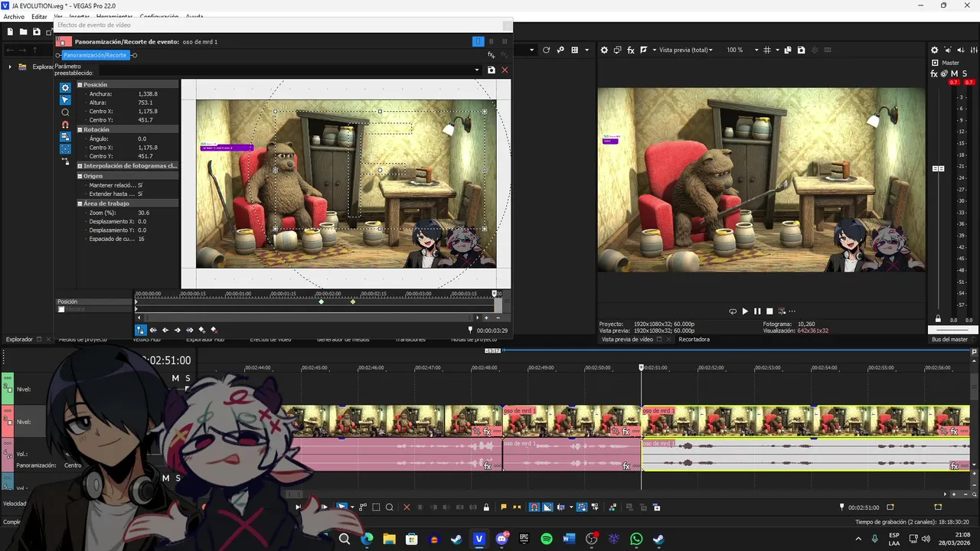Open Pan/Crop display settings gear icon
This screenshot has width=980, height=551.
pos(65,88)
